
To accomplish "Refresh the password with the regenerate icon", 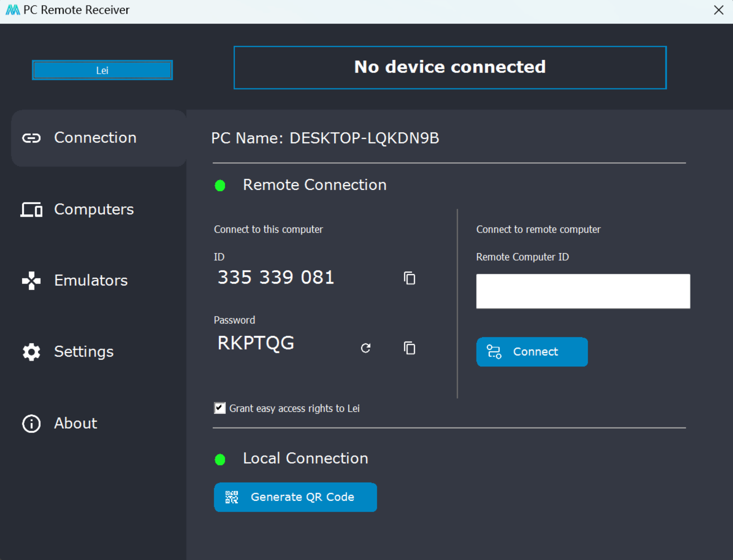I will point(366,348).
